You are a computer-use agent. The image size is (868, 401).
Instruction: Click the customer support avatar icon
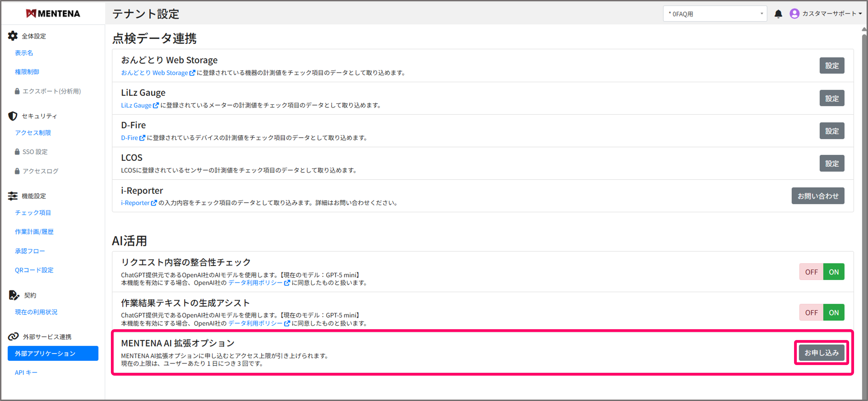point(794,14)
